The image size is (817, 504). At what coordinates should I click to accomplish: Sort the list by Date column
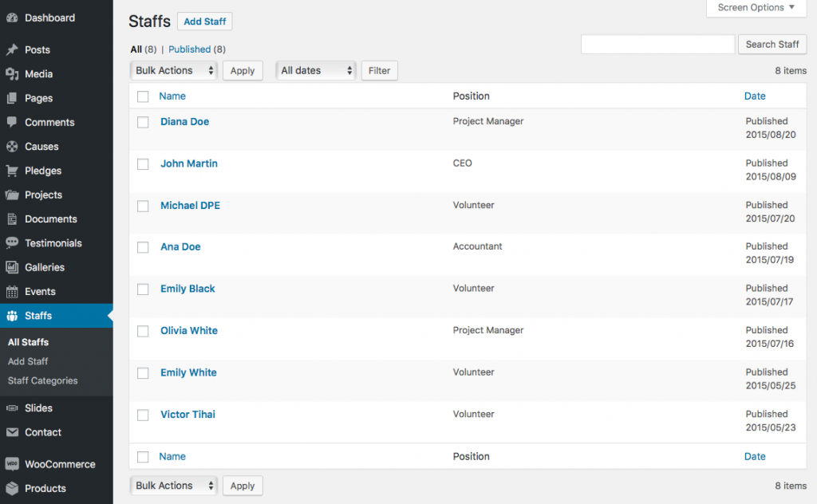coord(754,96)
